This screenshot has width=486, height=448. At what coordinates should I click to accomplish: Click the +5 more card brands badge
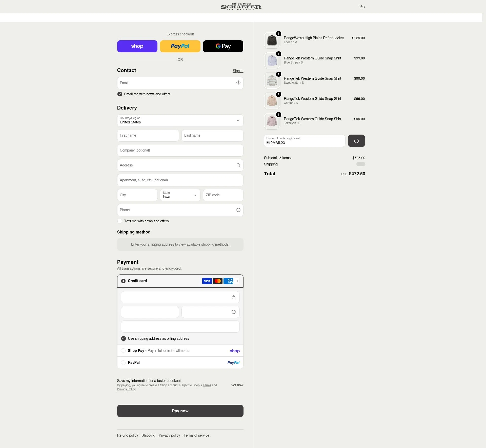coord(237,281)
